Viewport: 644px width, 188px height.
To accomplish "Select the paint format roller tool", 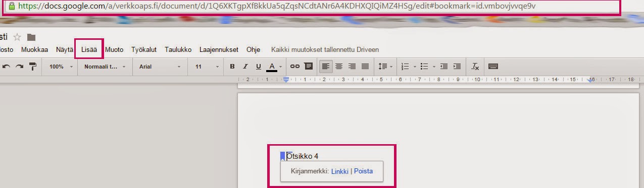I will click(x=33, y=67).
